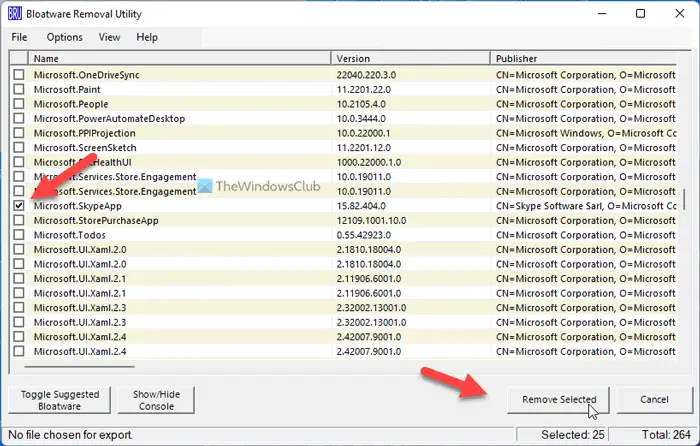Click version cell 11.2201.22.0

[363, 89]
